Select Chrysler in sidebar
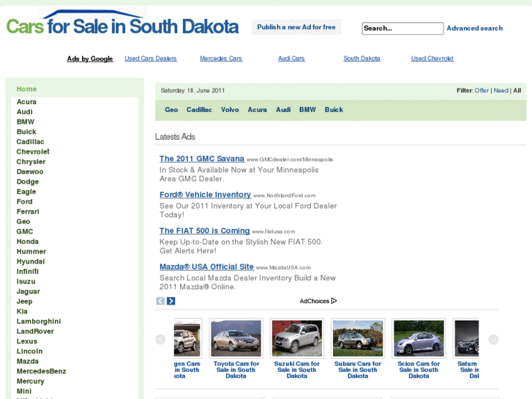Viewport: 532px width, 399px height. (31, 162)
